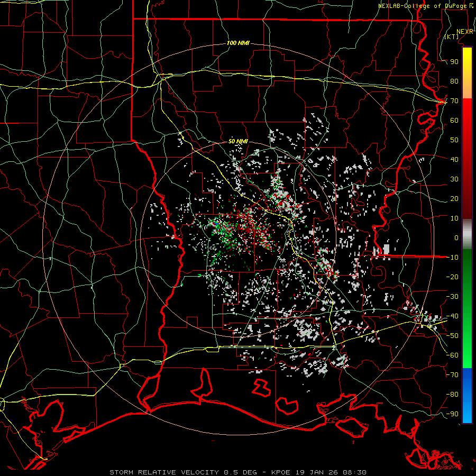The width and height of the screenshot is (476, 476).
Task: Select the -80 knot scale label
Action: tap(452, 395)
